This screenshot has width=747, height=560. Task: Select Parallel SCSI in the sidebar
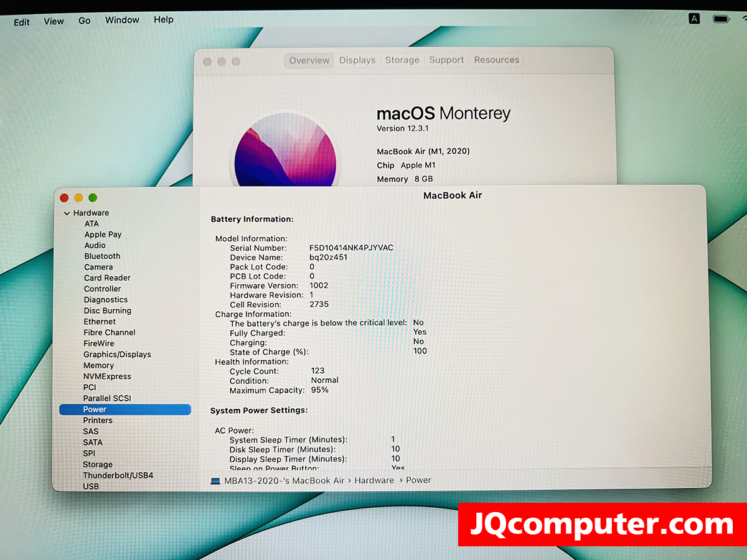tap(107, 398)
